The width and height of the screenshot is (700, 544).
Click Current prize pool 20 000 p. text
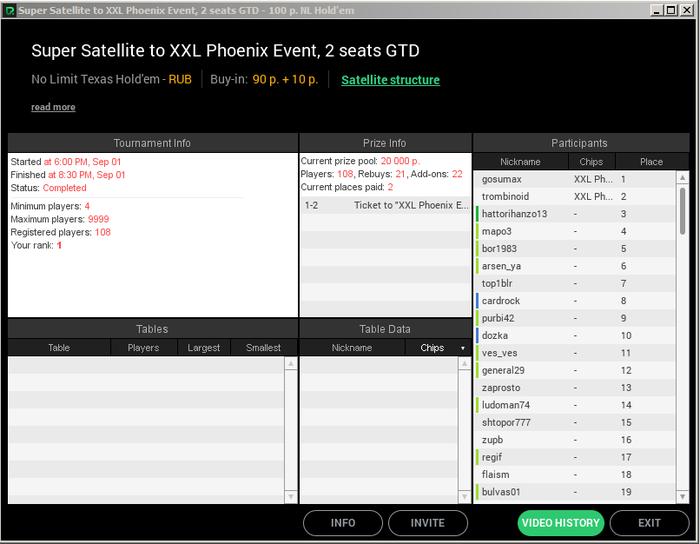point(360,161)
